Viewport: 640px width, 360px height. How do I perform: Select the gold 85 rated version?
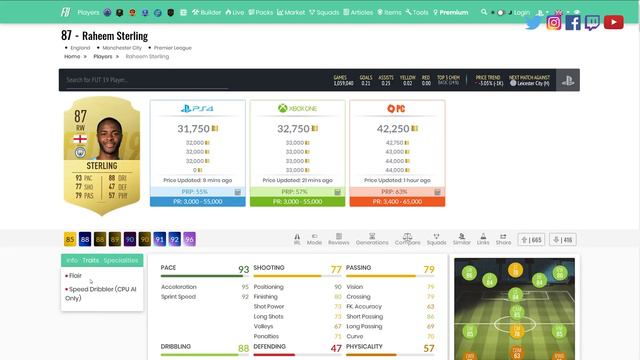click(70, 239)
